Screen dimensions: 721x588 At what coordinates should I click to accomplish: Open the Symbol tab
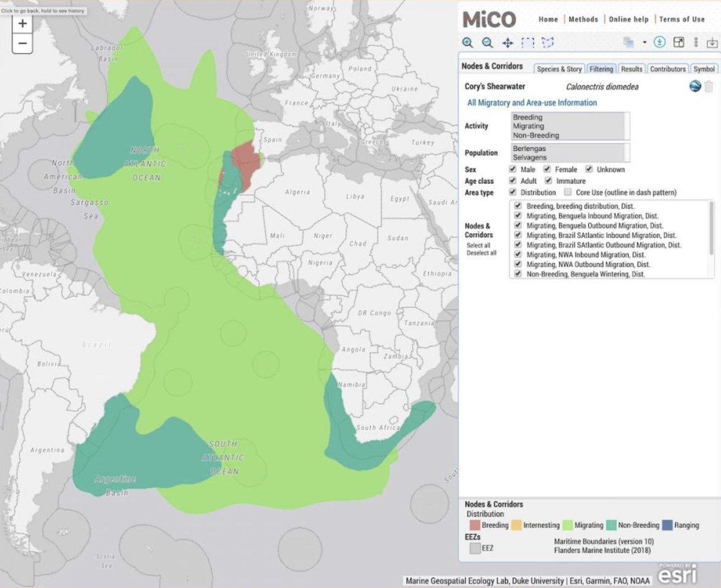pyautogui.click(x=704, y=69)
